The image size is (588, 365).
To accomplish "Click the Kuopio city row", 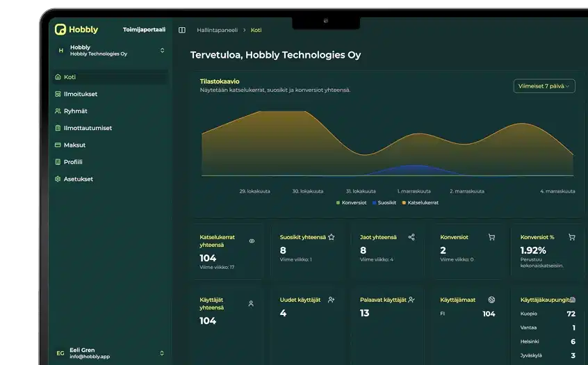I will pos(548,314).
